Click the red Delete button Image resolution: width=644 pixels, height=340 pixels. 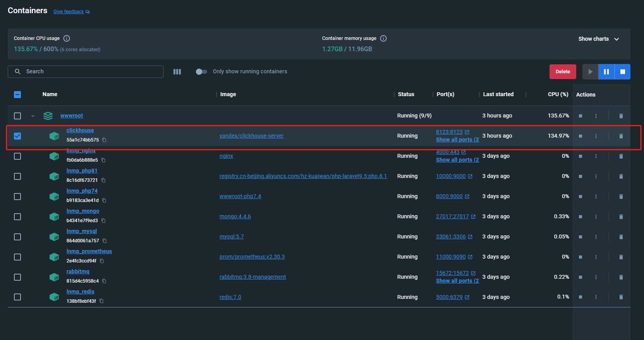(563, 72)
